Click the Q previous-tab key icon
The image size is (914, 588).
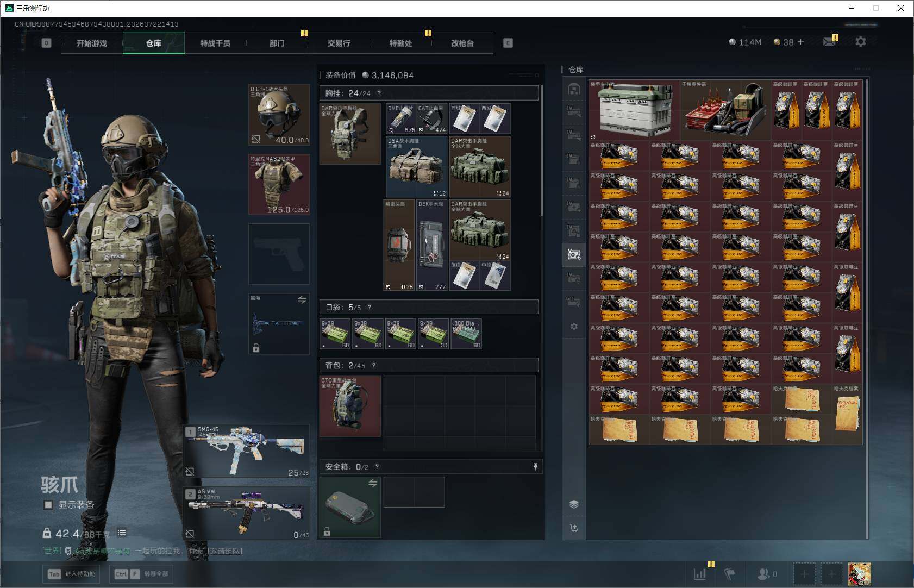tap(46, 43)
